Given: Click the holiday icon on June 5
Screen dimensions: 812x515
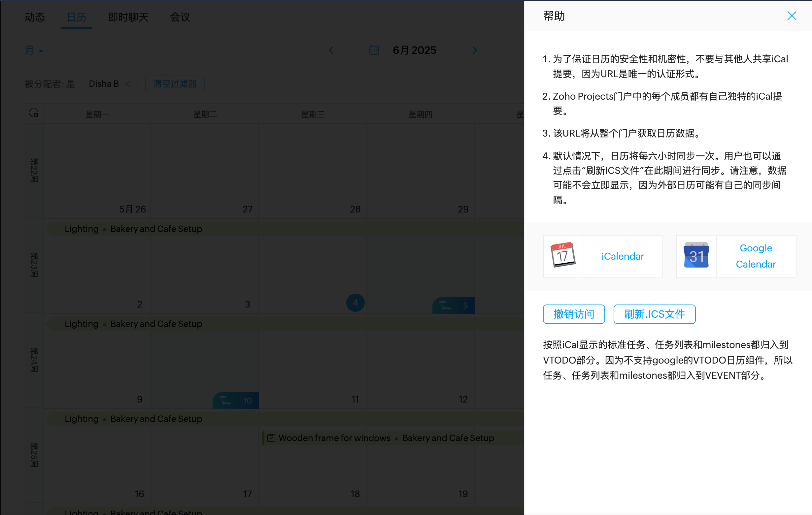Looking at the screenshot, I should coord(444,306).
